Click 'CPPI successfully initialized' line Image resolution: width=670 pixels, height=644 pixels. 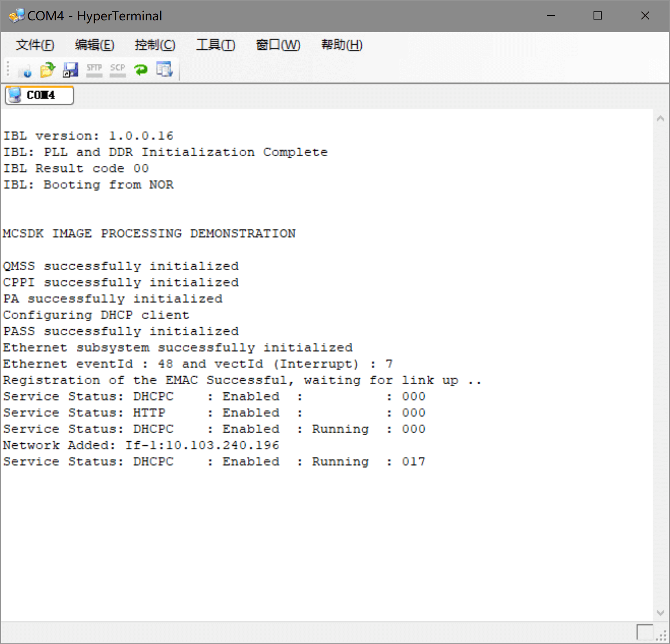(x=121, y=283)
